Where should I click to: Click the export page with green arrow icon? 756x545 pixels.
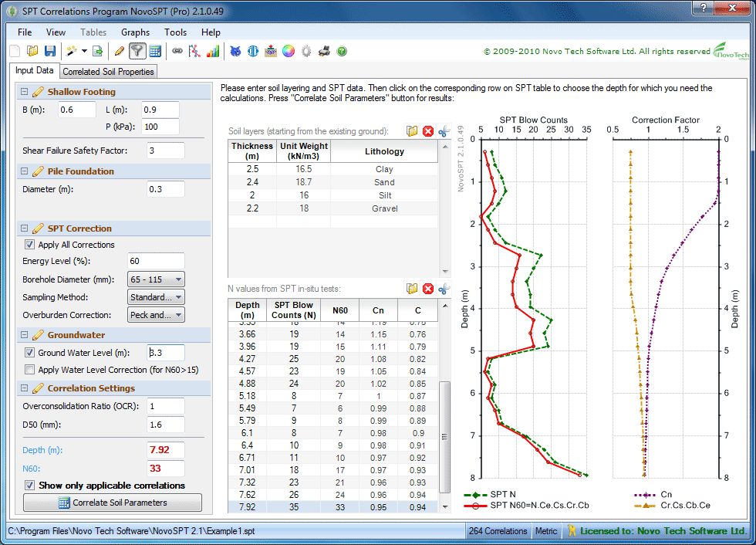tap(98, 51)
